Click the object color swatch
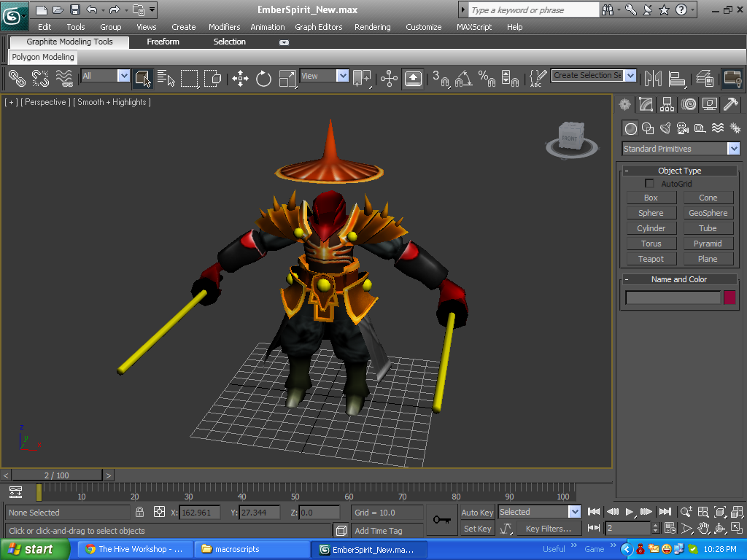The height and width of the screenshot is (560, 747). [729, 297]
